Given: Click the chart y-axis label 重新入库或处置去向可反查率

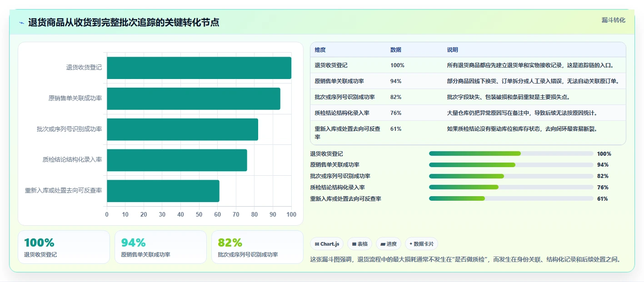Looking at the screenshot, I should [63, 191].
